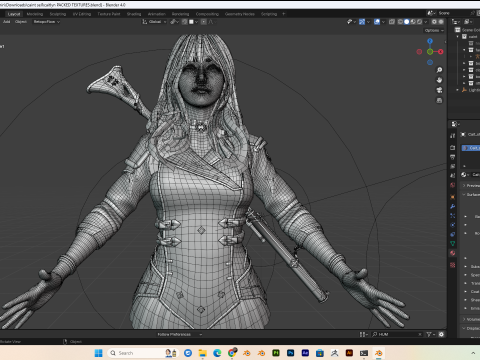Click the pan view hand icon

[x=439, y=80]
